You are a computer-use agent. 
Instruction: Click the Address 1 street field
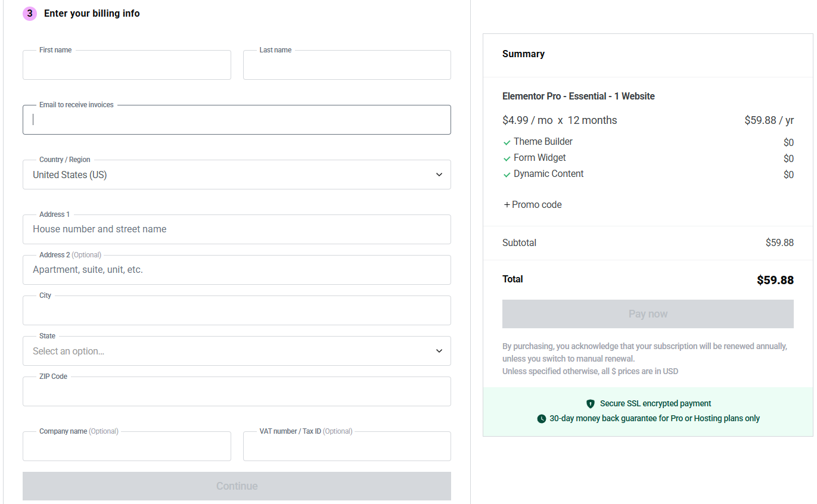click(x=237, y=229)
